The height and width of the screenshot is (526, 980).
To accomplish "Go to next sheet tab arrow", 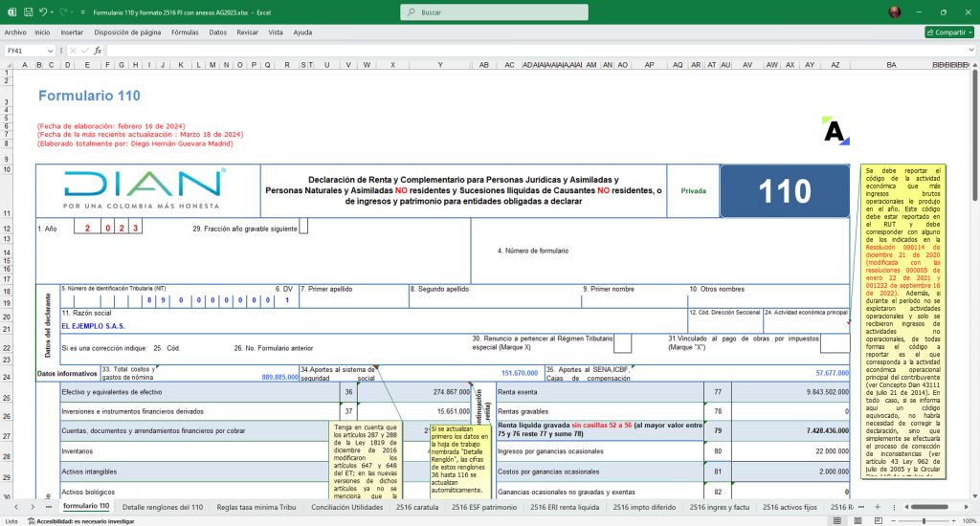I will click(33, 507).
